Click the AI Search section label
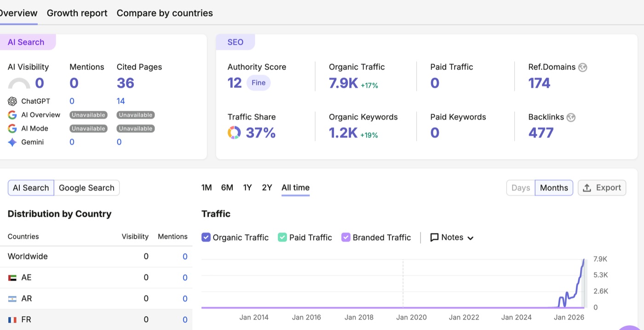 [x=26, y=42]
